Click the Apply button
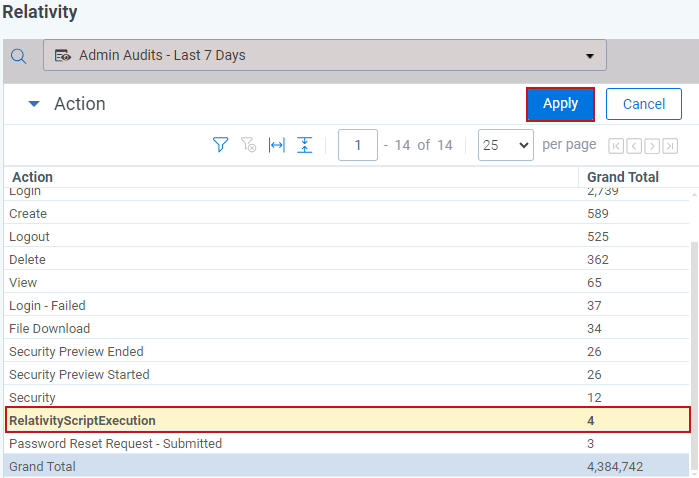The image size is (699, 478). click(x=560, y=104)
